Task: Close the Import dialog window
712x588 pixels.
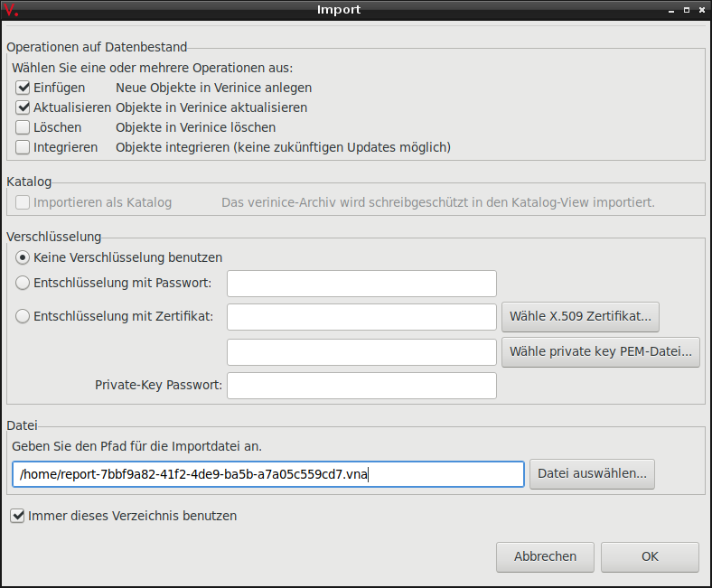Action: (x=701, y=10)
